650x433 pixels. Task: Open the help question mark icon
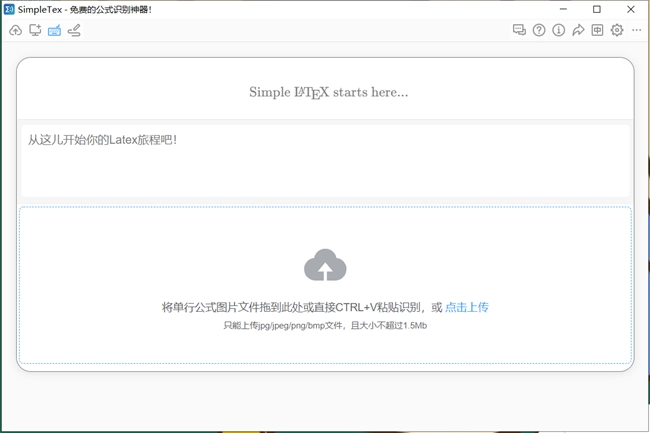539,30
